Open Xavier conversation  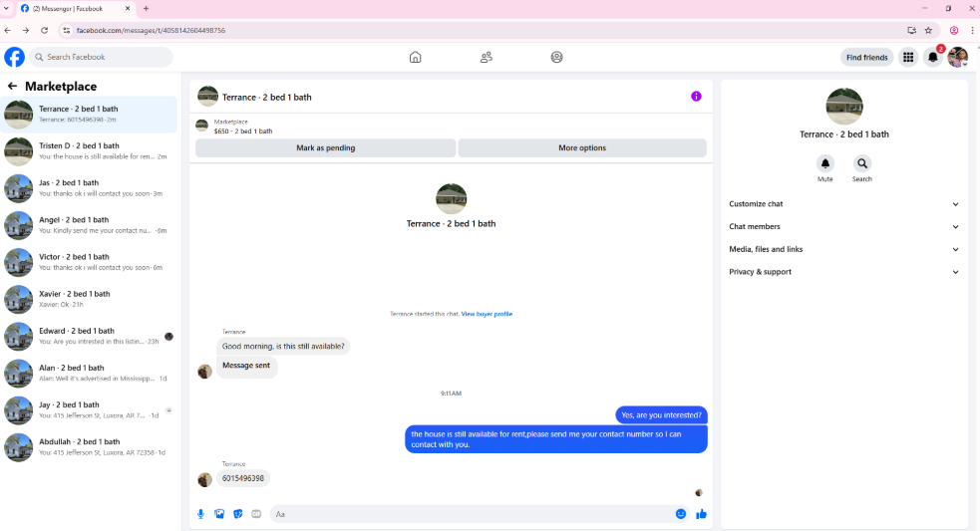click(90, 299)
